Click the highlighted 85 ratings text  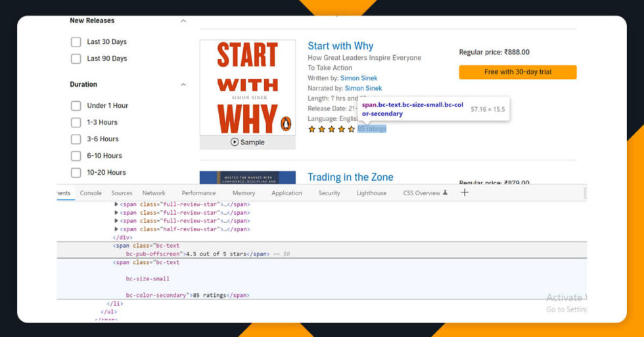click(372, 129)
